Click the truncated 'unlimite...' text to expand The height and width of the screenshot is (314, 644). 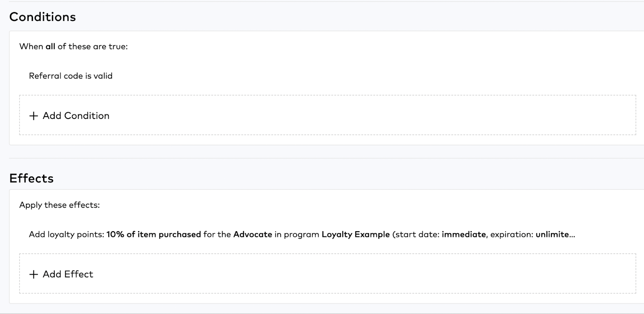tap(555, 234)
